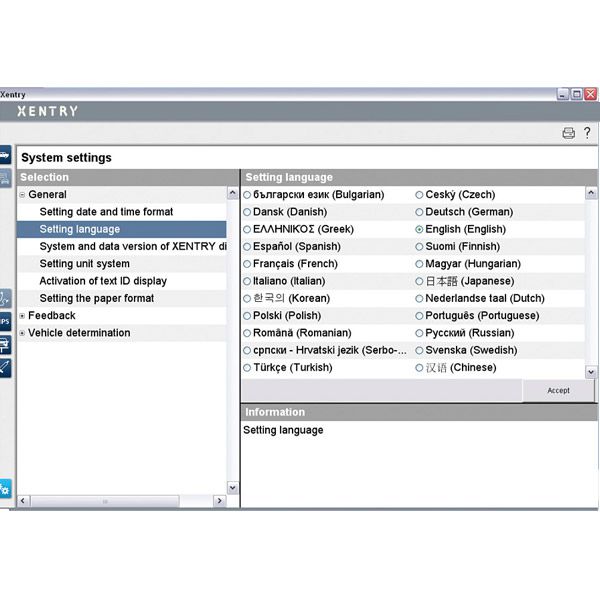Select Русский (Russian) as the language

(x=420, y=333)
